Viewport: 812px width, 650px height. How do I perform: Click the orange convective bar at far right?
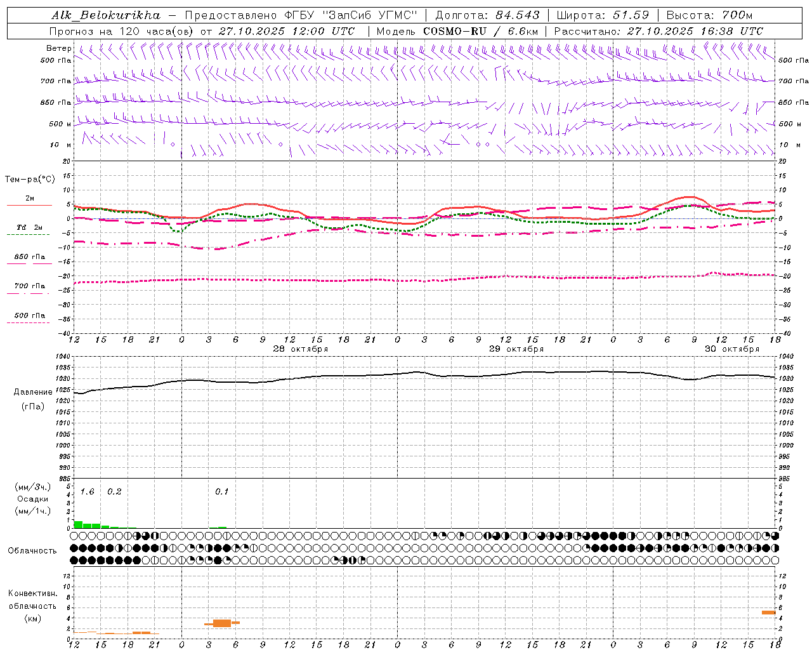coord(768,612)
